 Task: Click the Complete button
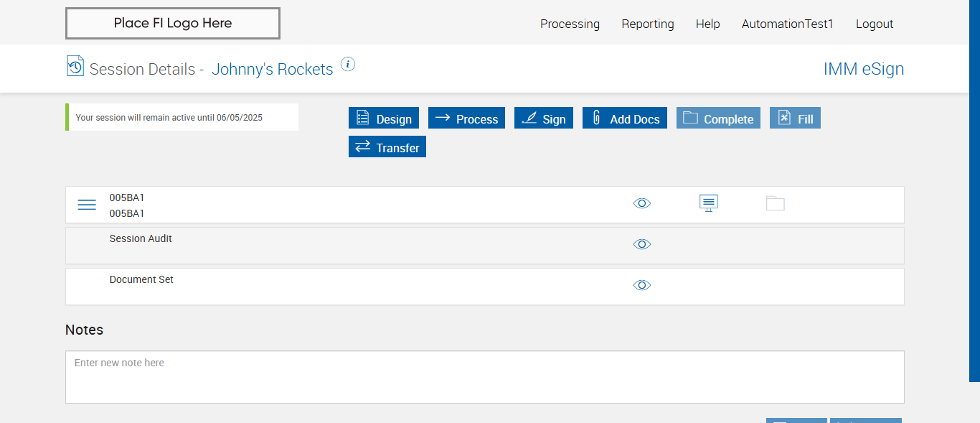(x=718, y=118)
